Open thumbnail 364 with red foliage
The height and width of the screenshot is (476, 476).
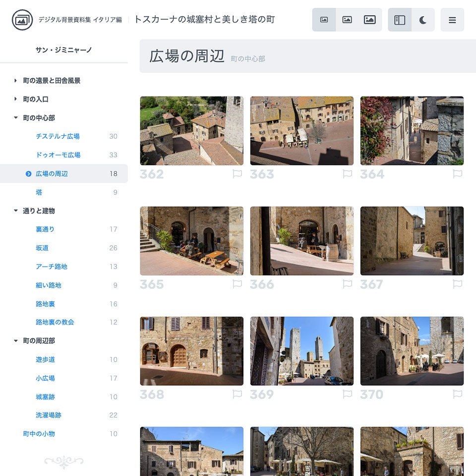[412, 131]
